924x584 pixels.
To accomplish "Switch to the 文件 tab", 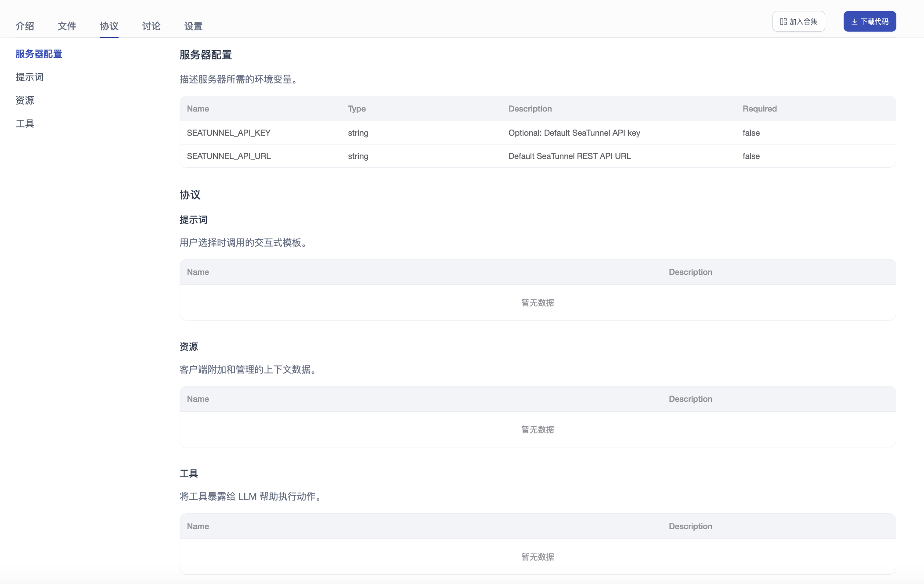I will coord(67,26).
